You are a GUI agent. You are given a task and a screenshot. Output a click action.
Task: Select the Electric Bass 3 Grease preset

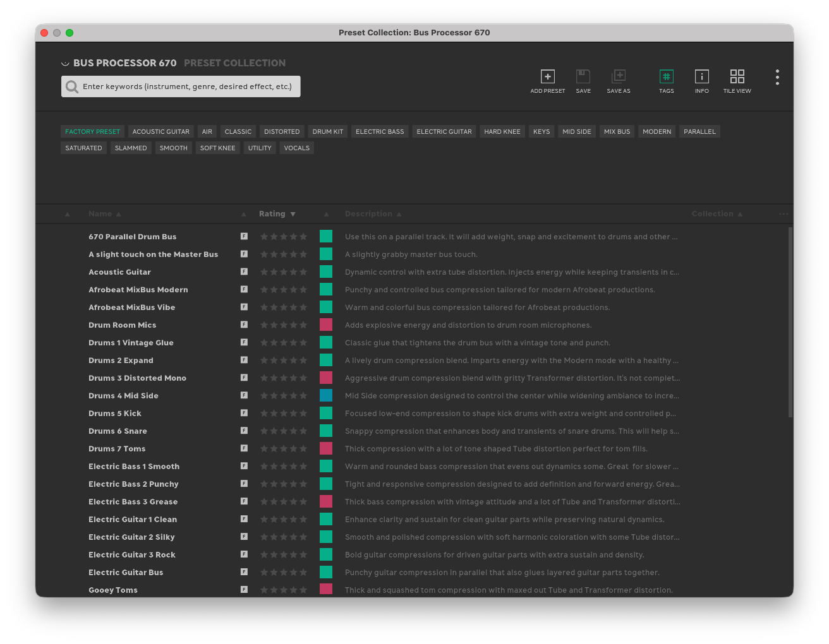[x=133, y=501]
